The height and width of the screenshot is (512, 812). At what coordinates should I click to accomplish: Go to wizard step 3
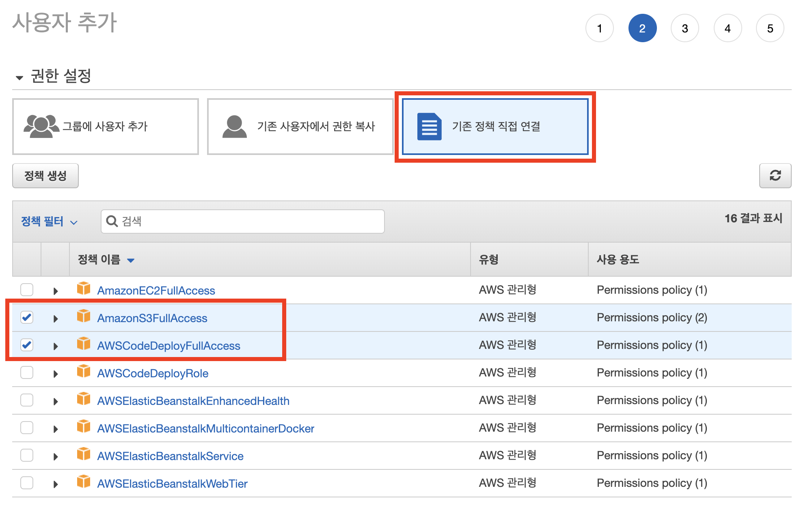pyautogui.click(x=685, y=28)
